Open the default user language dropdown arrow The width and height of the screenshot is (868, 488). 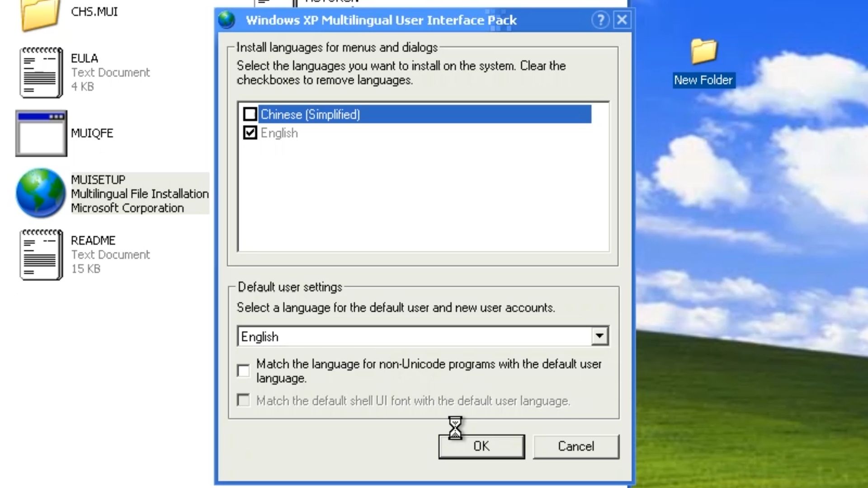(599, 336)
